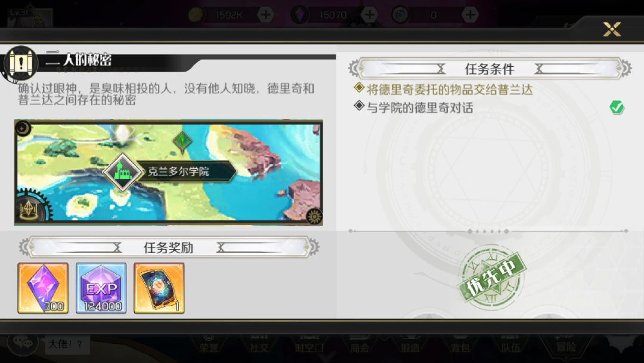This screenshot has height=363, width=644.
Task: Add gold with the plus next to 1592K
Action: pyautogui.click(x=266, y=15)
